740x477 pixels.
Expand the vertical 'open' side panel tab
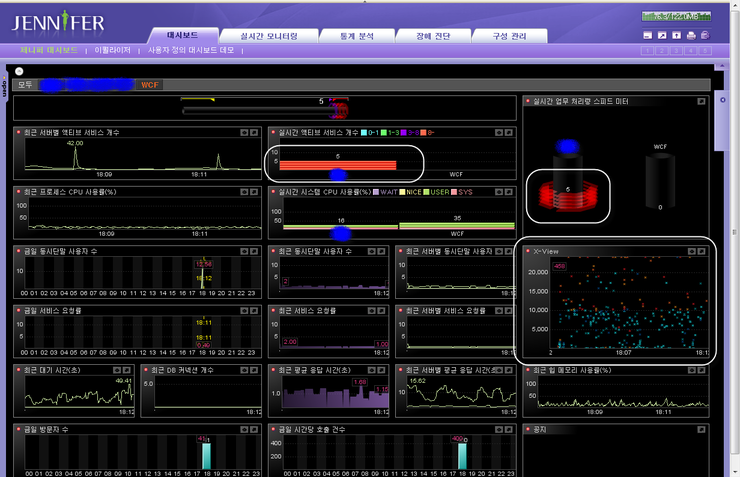tap(4, 86)
